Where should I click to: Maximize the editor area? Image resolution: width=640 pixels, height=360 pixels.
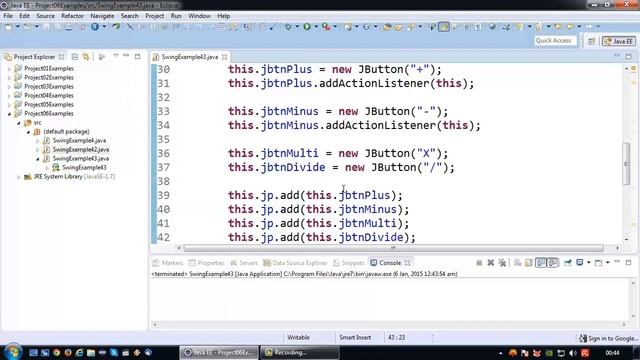pyautogui.click(x=629, y=56)
